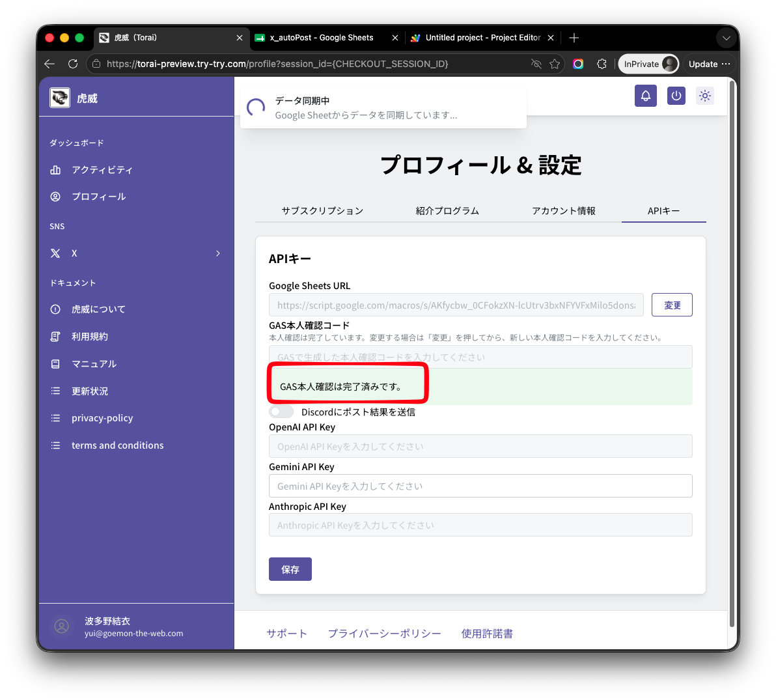The image size is (776, 700).
Task: Switch to アカウント情報 tab
Action: pyautogui.click(x=563, y=211)
